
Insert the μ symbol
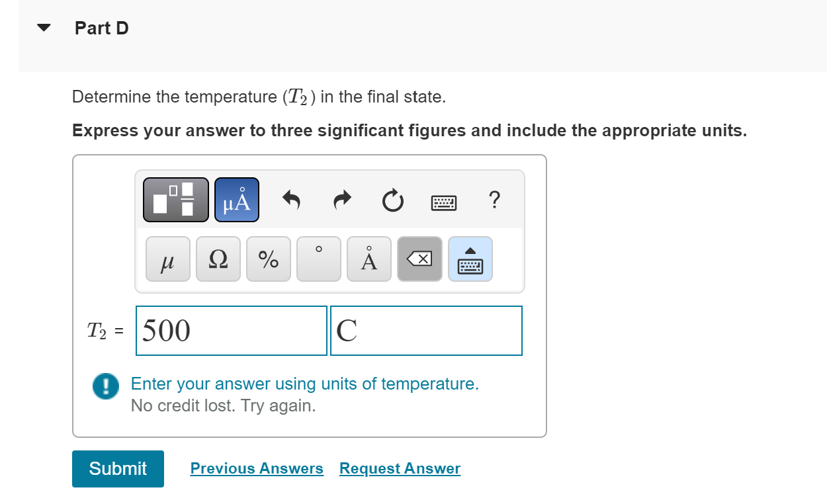tap(167, 259)
